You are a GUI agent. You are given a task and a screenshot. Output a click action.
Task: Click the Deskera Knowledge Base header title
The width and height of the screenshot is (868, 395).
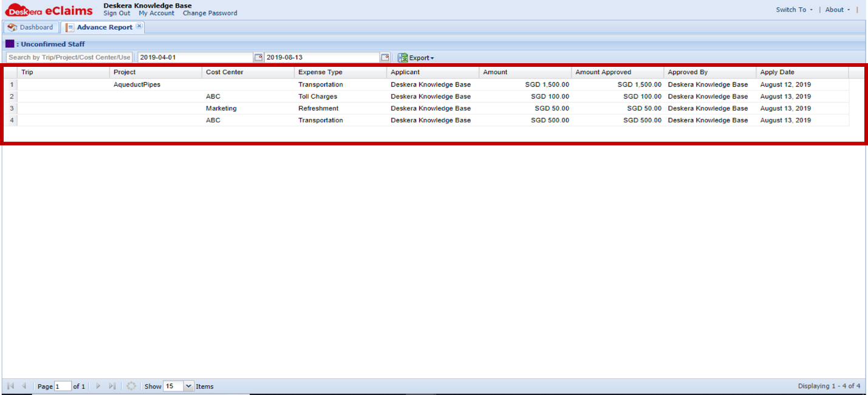pyautogui.click(x=148, y=5)
